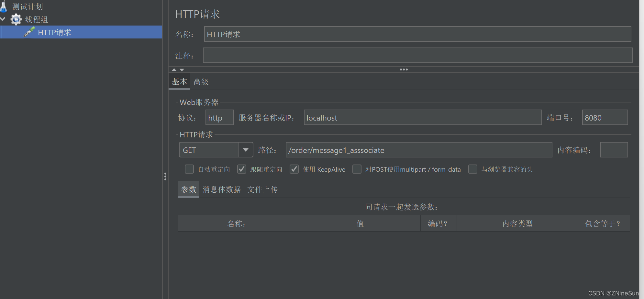This screenshot has width=644, height=299.
Task: Click the thread group gear icon
Action: click(16, 19)
